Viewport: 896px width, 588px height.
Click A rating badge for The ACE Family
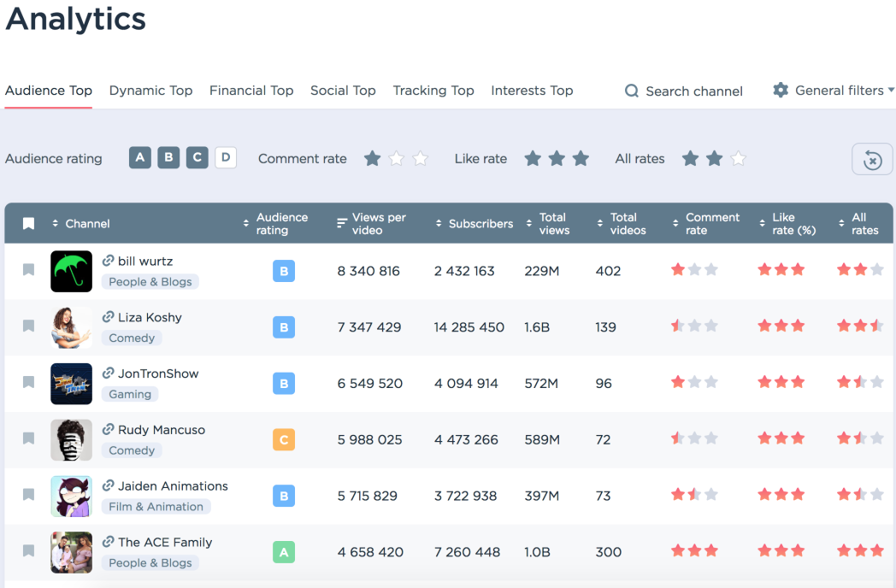[284, 552]
